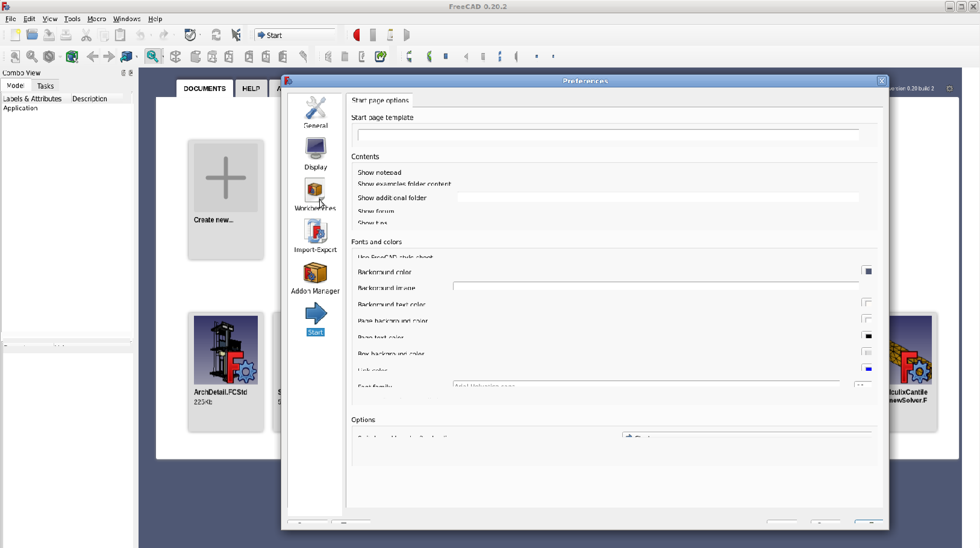This screenshot has height=548, width=980.
Task: Paste from clipboard toolbar icon
Action: click(120, 35)
